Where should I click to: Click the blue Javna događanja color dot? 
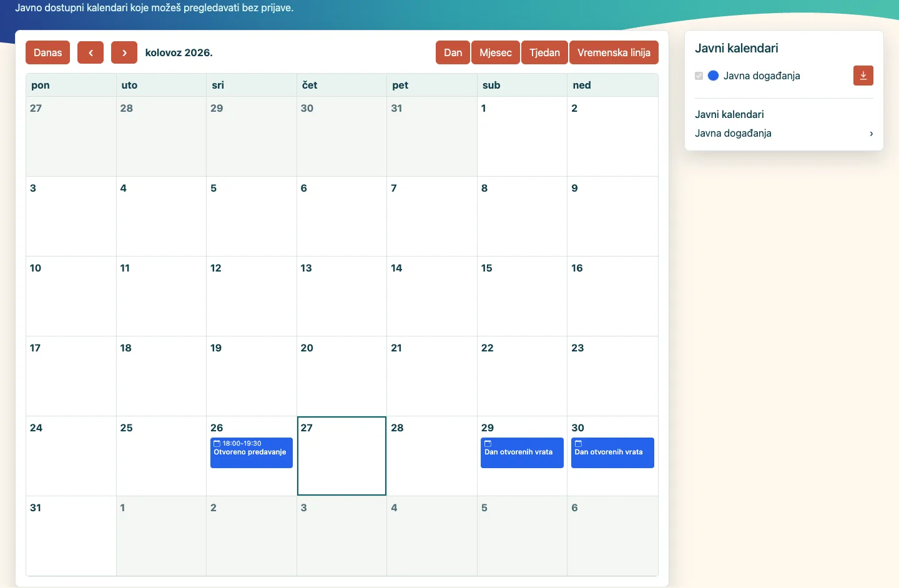click(x=713, y=76)
